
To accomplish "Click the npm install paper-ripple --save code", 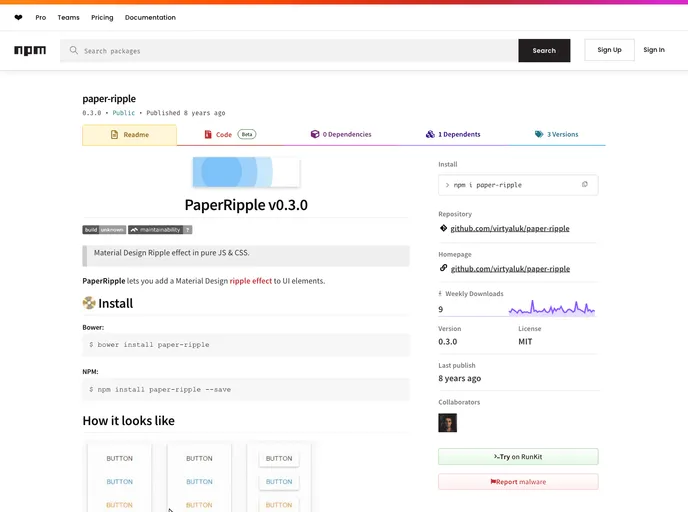I will tap(160, 389).
